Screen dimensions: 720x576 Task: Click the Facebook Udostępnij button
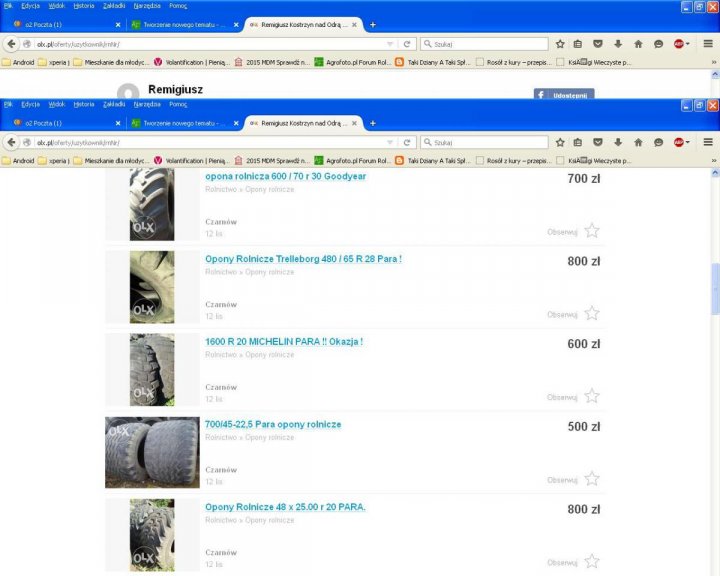[563, 95]
